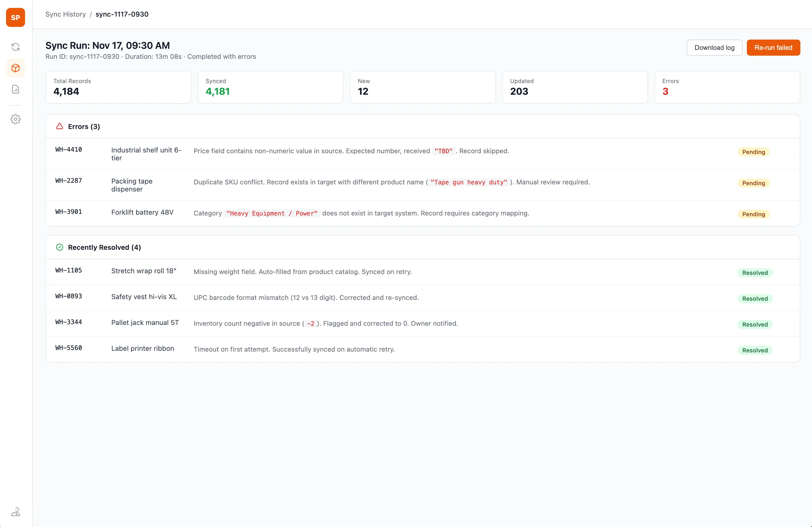812x527 pixels.
Task: Click Resolved badge for Label printer ribbon
Action: (x=755, y=350)
